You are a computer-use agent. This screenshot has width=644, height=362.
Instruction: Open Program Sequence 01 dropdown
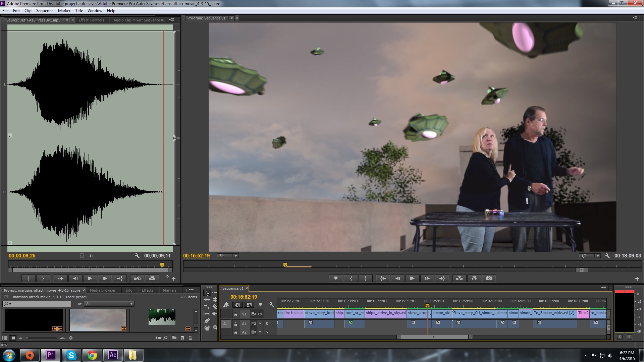click(231, 18)
